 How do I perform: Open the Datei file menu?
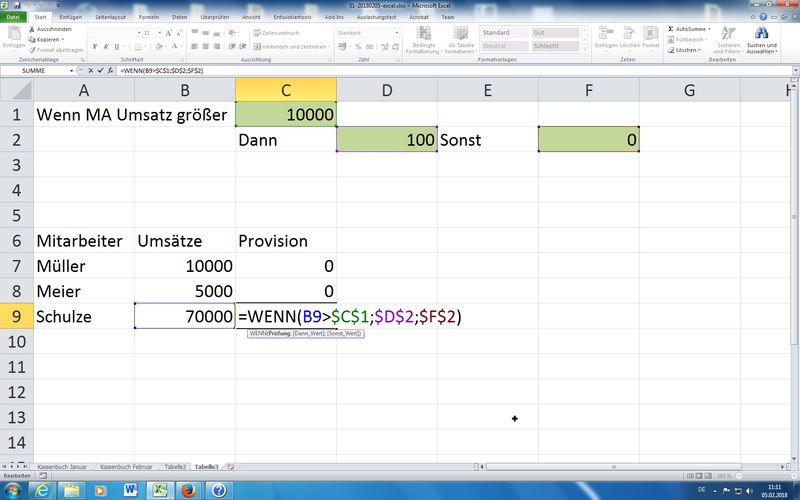[14, 17]
